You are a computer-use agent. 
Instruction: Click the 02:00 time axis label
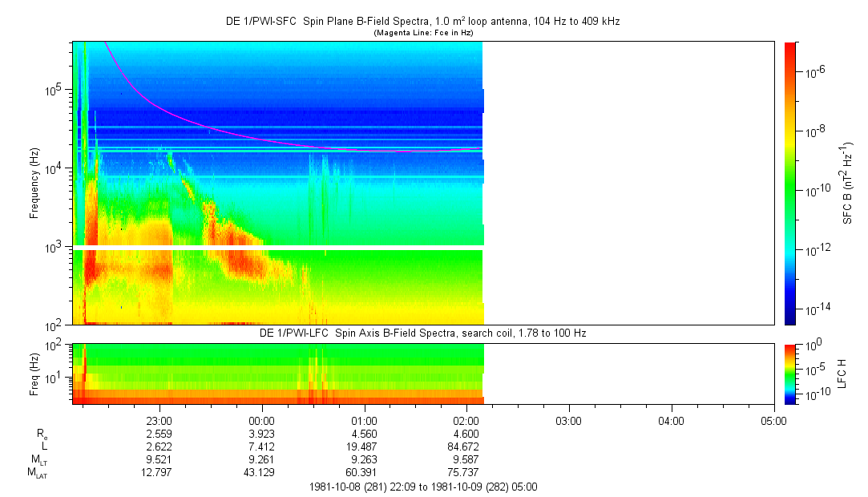[x=466, y=421]
